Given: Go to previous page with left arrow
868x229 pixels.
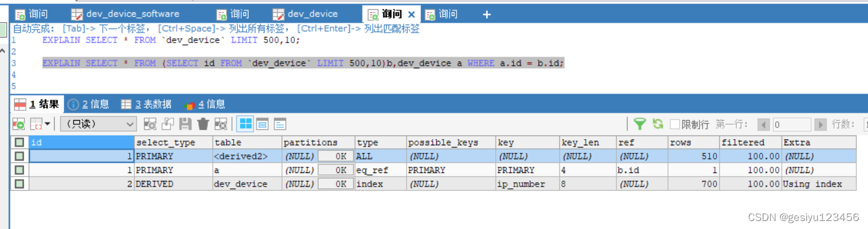Looking at the screenshot, I should (x=764, y=124).
